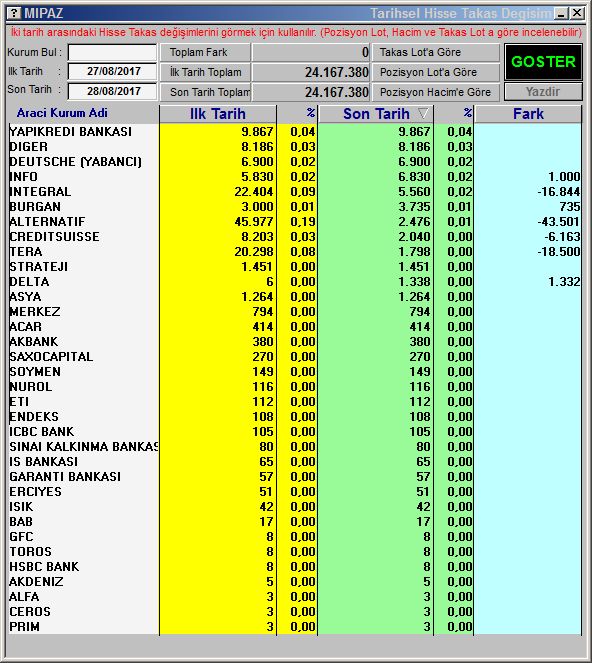Screen dimensions: 592x663
Task: Select Takas Lot'a Göre option
Action: pos(436,52)
